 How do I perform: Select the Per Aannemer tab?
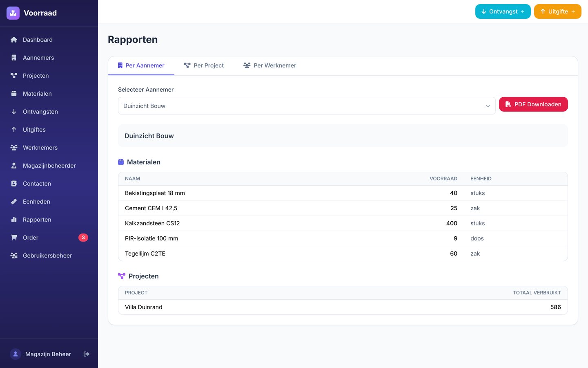(x=141, y=65)
